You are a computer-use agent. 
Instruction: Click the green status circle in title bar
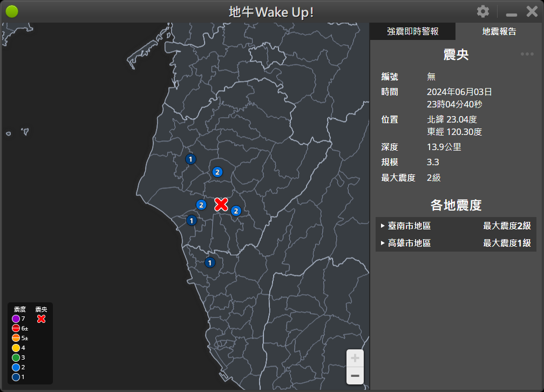(12, 11)
